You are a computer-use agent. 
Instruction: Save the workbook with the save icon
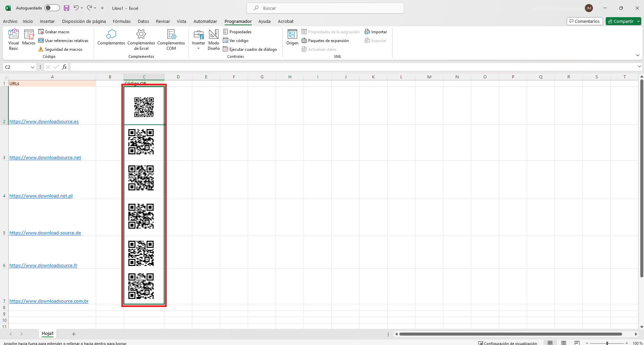tap(67, 8)
